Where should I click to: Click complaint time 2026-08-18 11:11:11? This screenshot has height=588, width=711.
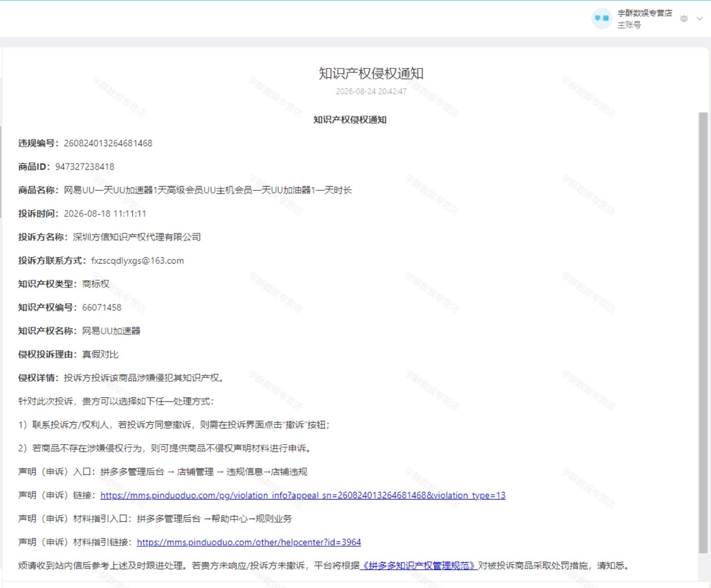(105, 214)
